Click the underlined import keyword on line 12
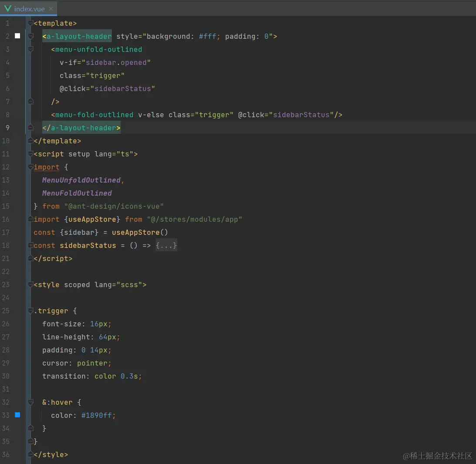Screen dimensions: 476x464 (47, 167)
